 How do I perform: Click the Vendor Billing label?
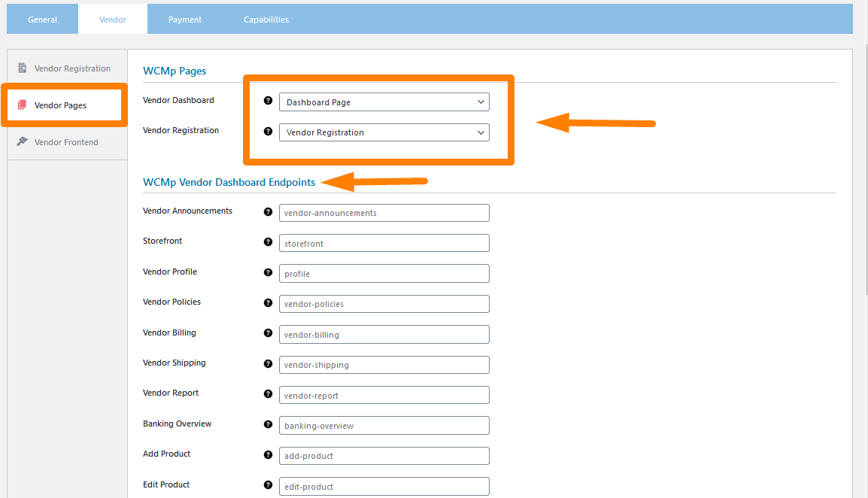click(x=169, y=333)
